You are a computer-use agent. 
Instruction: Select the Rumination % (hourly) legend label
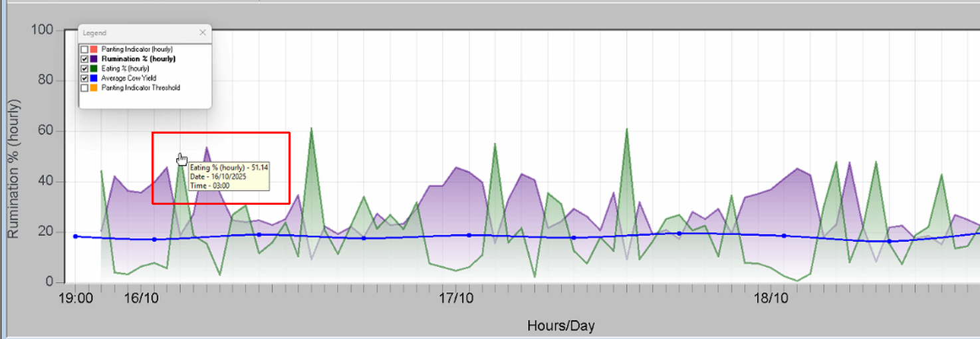[138, 59]
